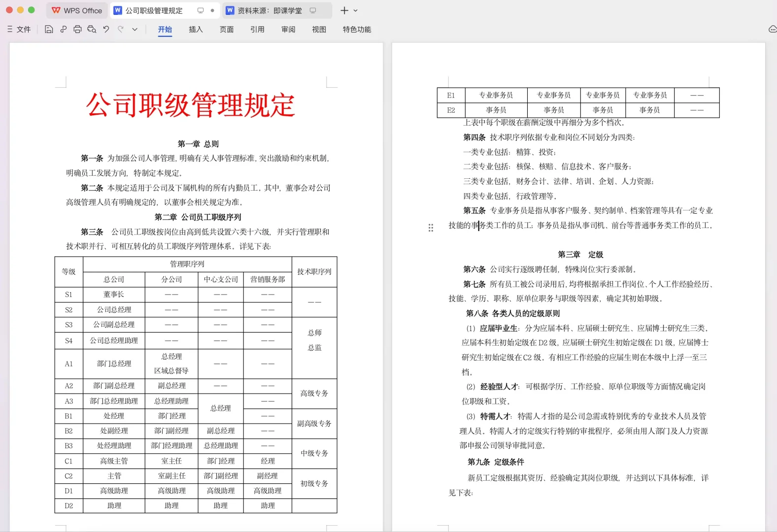This screenshot has height=532, width=777.
Task: Click text 第四条 on right page
Action: pyautogui.click(x=474, y=137)
